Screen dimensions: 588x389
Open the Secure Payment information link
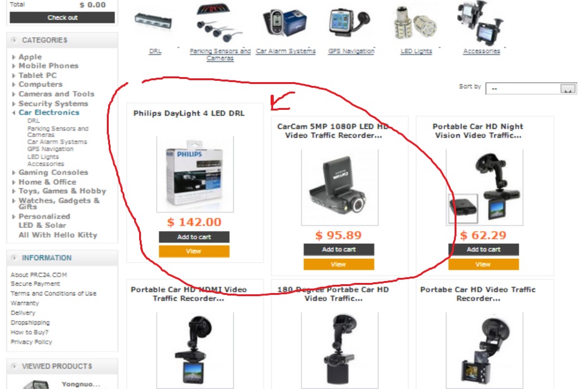[x=35, y=284]
